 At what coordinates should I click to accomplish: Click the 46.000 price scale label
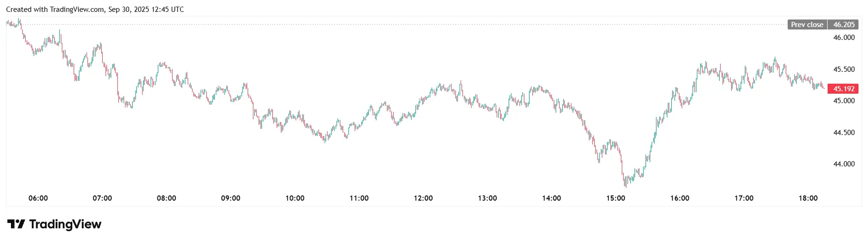(844, 38)
